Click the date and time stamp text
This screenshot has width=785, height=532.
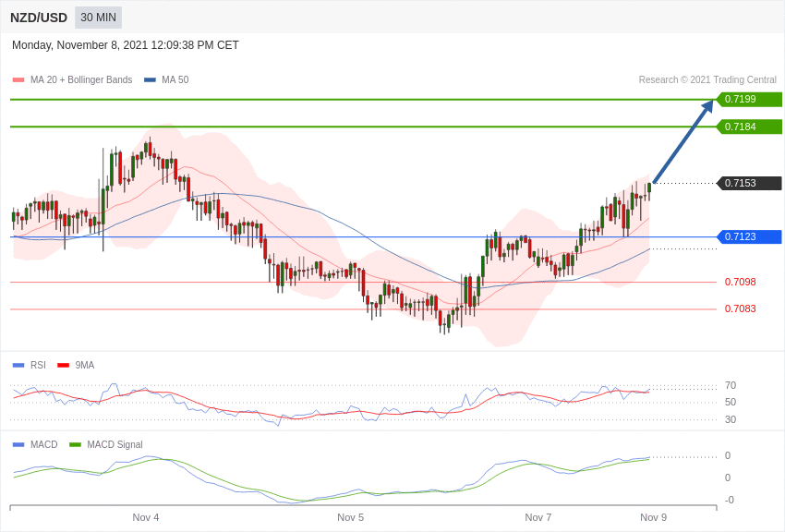[126, 45]
